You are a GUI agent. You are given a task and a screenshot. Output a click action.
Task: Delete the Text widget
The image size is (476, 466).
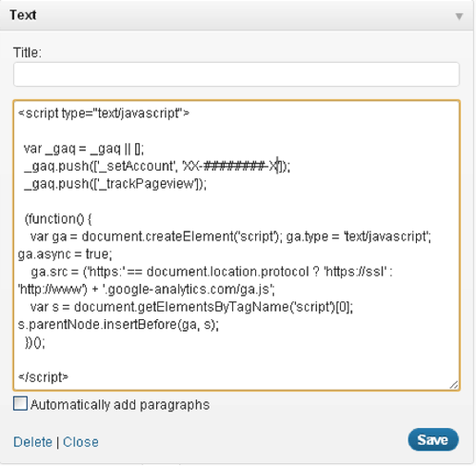32,442
